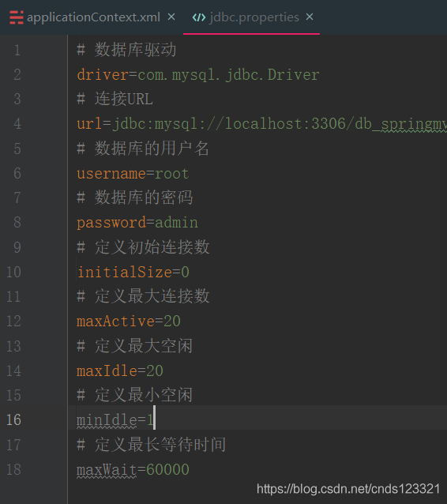Click the password=admin line
The image size is (447, 504).
[x=137, y=223]
